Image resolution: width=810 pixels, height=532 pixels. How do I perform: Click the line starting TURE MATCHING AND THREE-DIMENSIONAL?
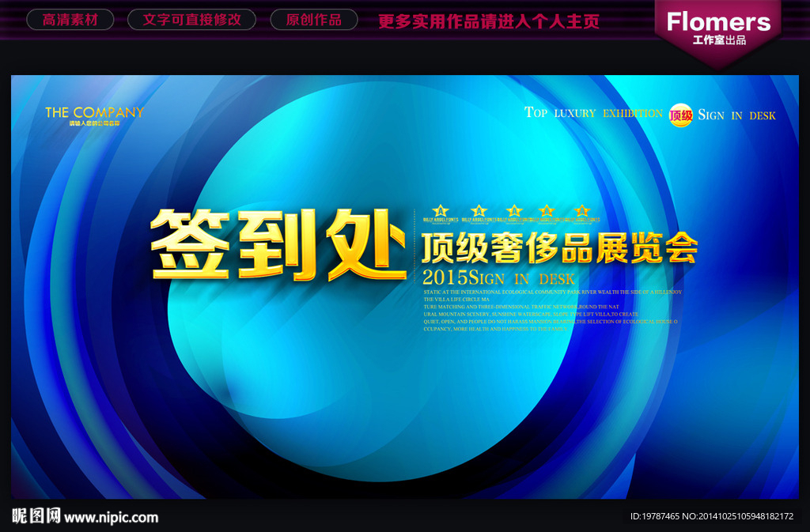pos(521,307)
